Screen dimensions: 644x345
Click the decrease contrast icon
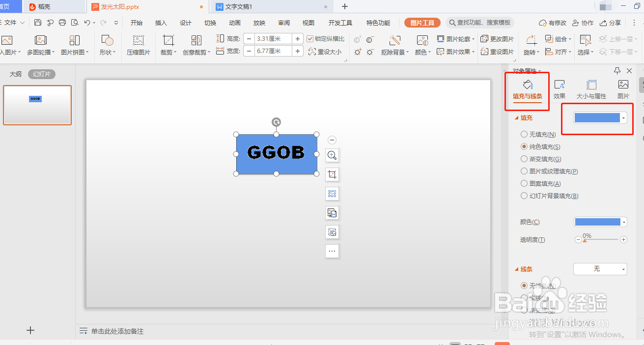point(370,39)
